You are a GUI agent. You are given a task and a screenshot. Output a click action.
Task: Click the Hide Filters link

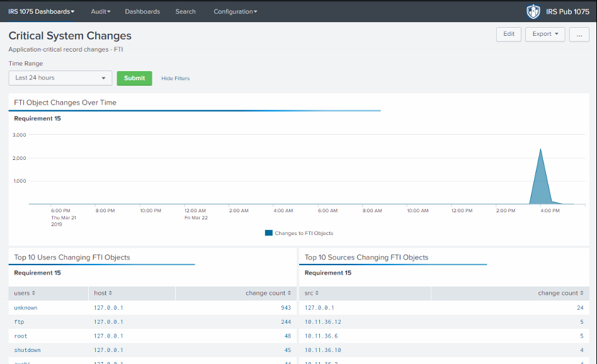pos(176,79)
